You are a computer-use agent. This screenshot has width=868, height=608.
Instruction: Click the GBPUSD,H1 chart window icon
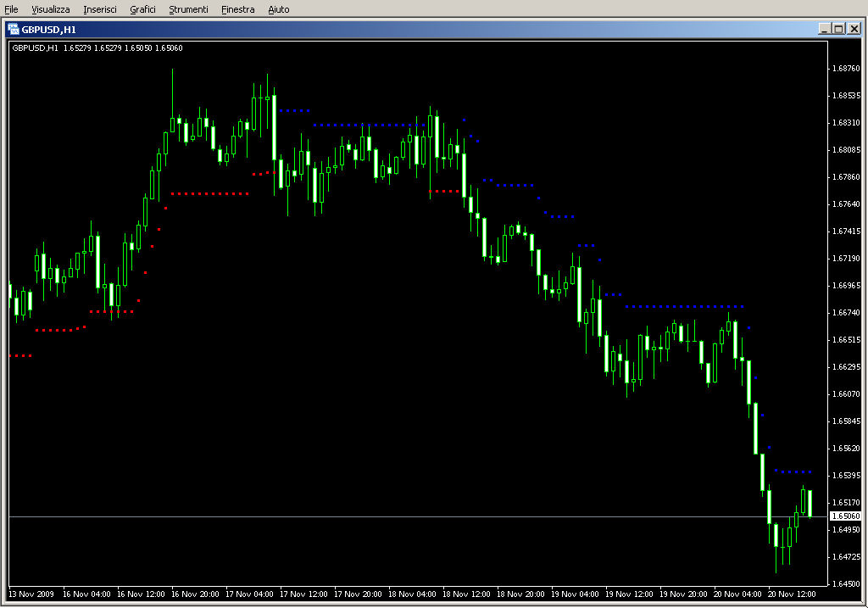pyautogui.click(x=14, y=30)
